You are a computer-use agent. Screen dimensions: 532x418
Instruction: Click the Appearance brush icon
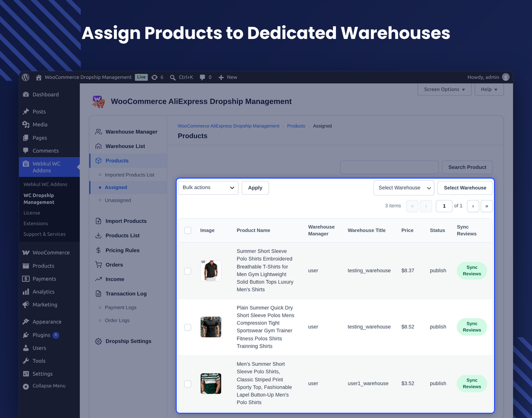[26, 322]
